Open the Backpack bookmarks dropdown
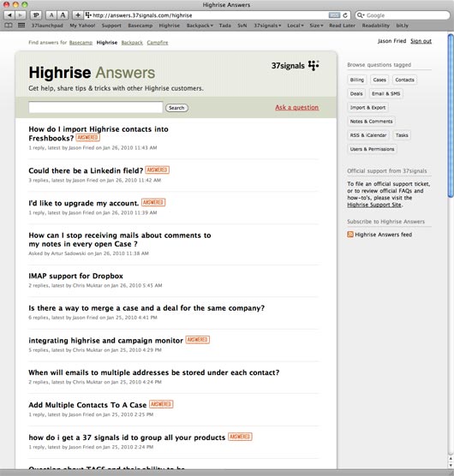This screenshot has width=454, height=476. (x=200, y=26)
